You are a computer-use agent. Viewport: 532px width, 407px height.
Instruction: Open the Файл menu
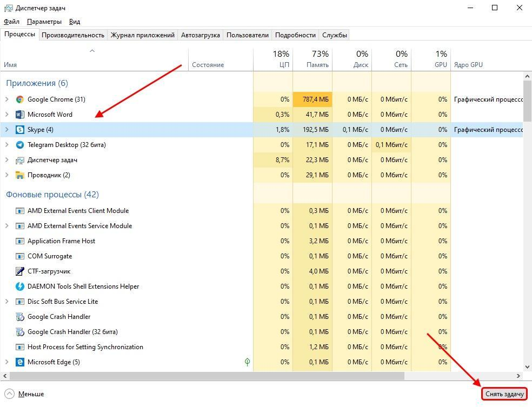point(11,22)
